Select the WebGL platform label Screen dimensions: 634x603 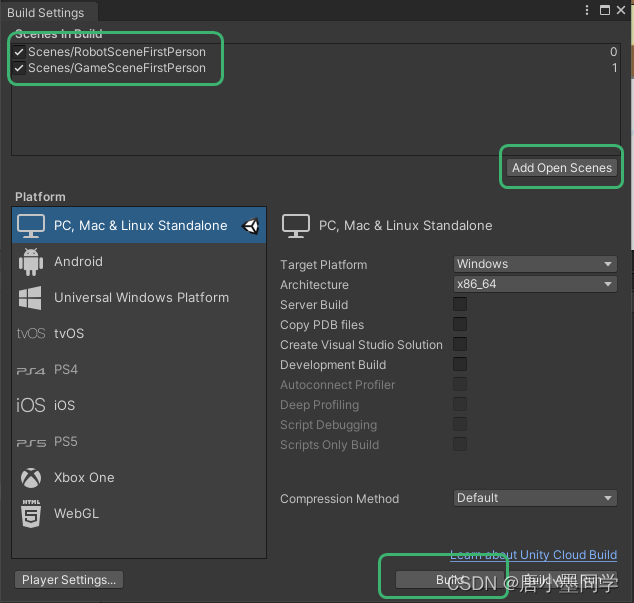pyautogui.click(x=76, y=514)
